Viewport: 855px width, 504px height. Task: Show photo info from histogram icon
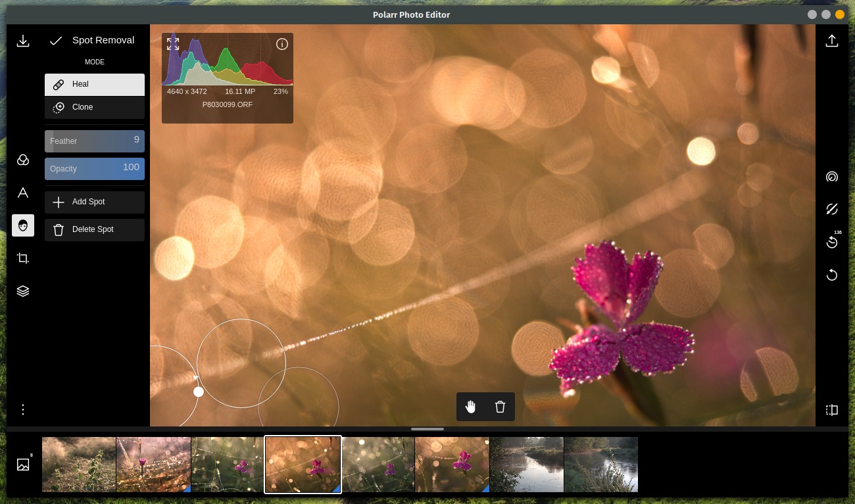pos(282,44)
